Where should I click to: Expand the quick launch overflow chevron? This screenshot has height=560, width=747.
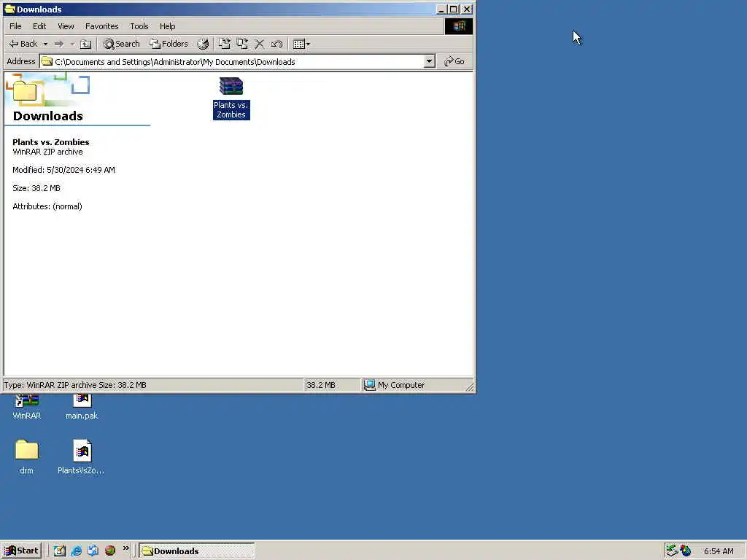tap(125, 548)
